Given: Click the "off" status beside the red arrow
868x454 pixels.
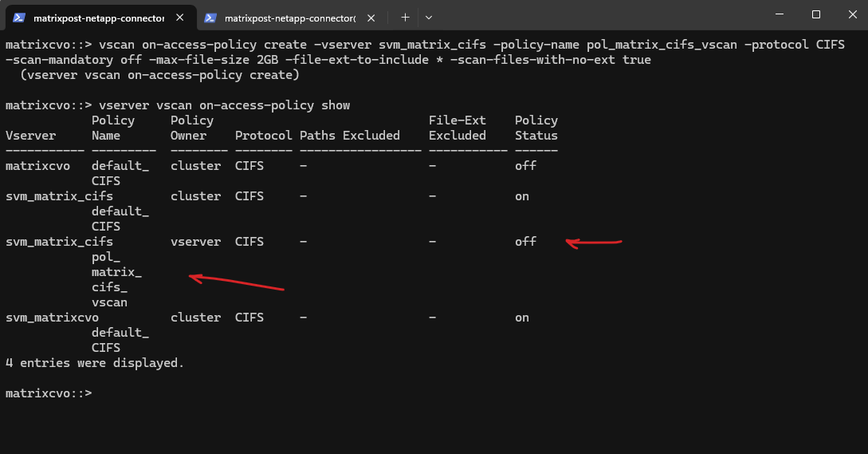Looking at the screenshot, I should 525,242.
